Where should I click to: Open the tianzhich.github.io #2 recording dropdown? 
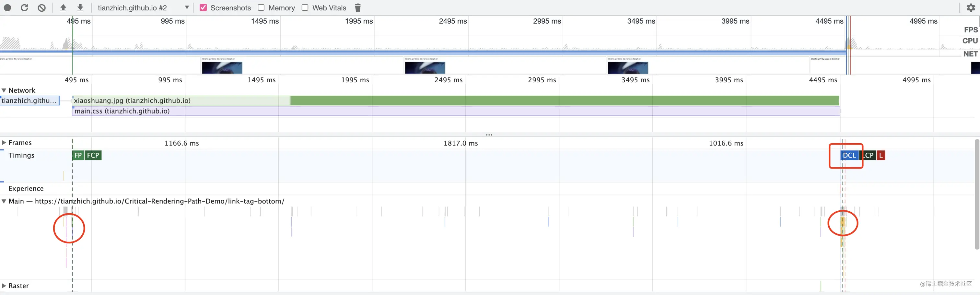144,7
